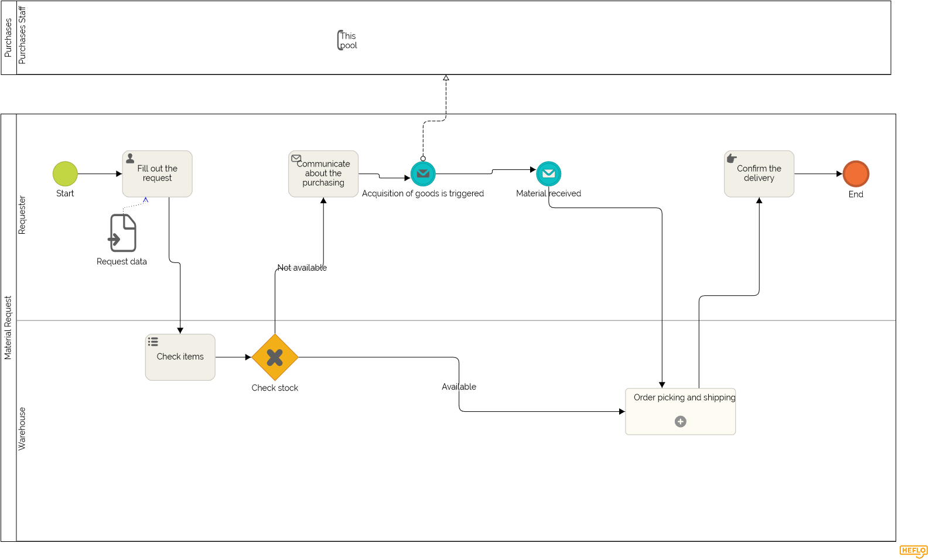929x560 pixels.
Task: Click the 'Available' flow label
Action: tap(459, 387)
